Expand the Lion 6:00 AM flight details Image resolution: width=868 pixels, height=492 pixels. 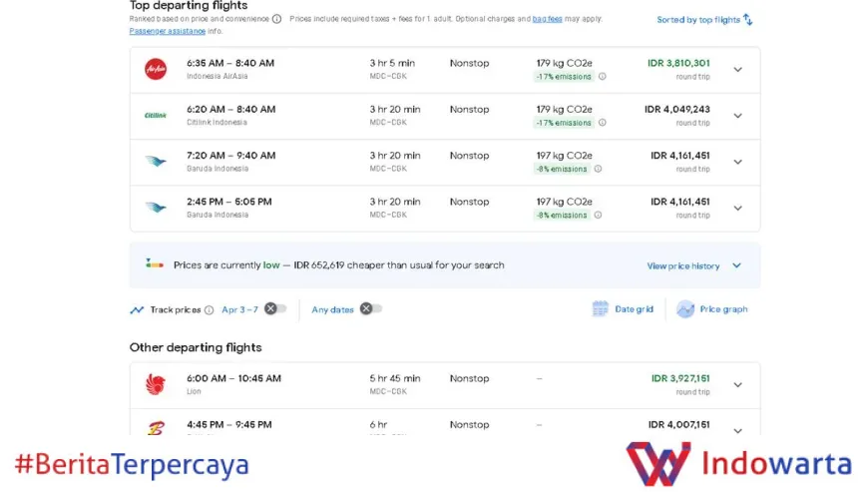(x=737, y=385)
